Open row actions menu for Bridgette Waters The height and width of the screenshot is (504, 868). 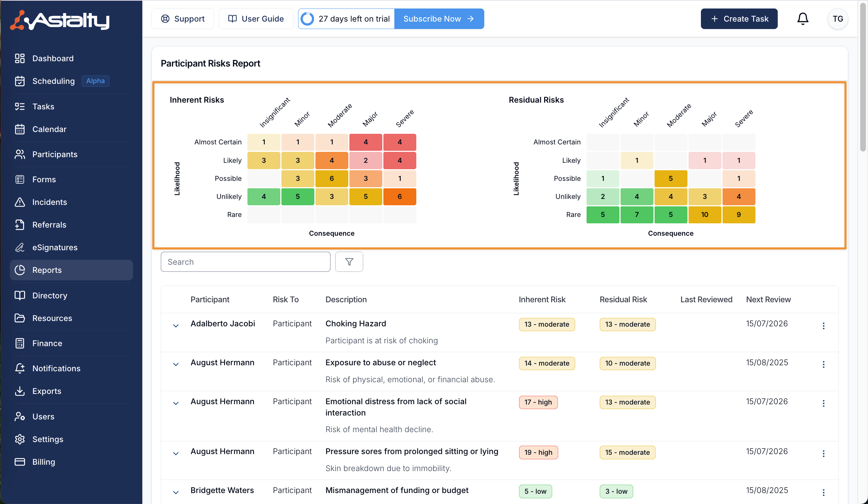[823, 492]
